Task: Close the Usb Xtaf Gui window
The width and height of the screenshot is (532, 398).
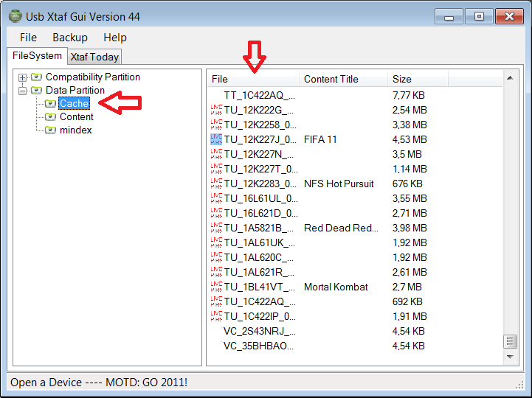Action: [509, 16]
